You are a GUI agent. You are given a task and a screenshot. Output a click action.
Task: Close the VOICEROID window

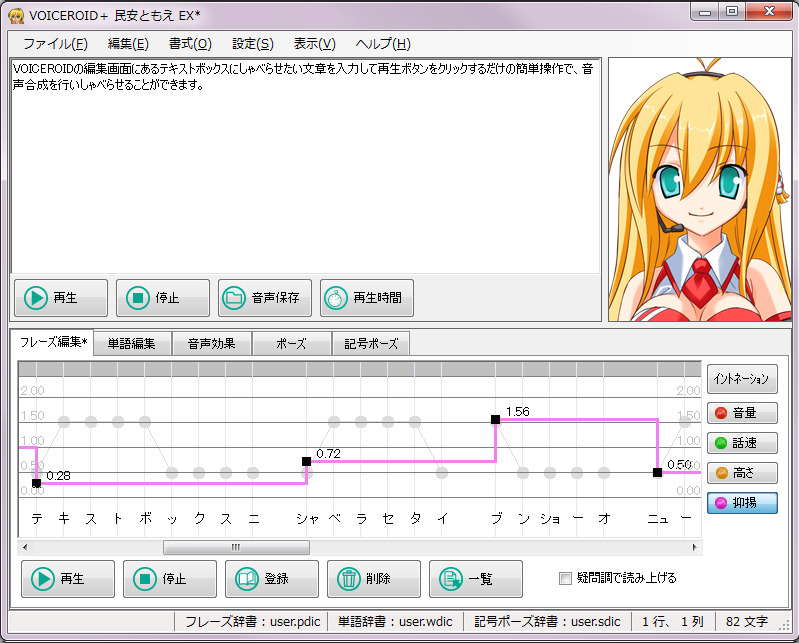click(x=769, y=12)
